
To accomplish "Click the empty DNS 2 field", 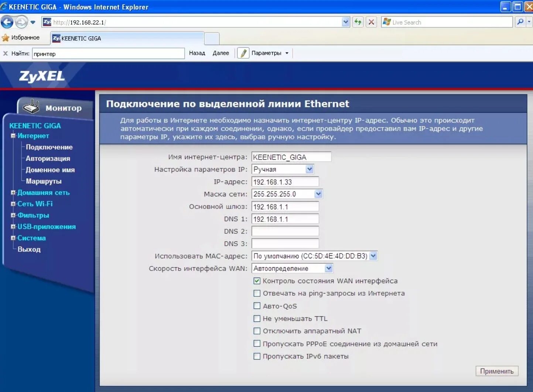I will [x=285, y=231].
